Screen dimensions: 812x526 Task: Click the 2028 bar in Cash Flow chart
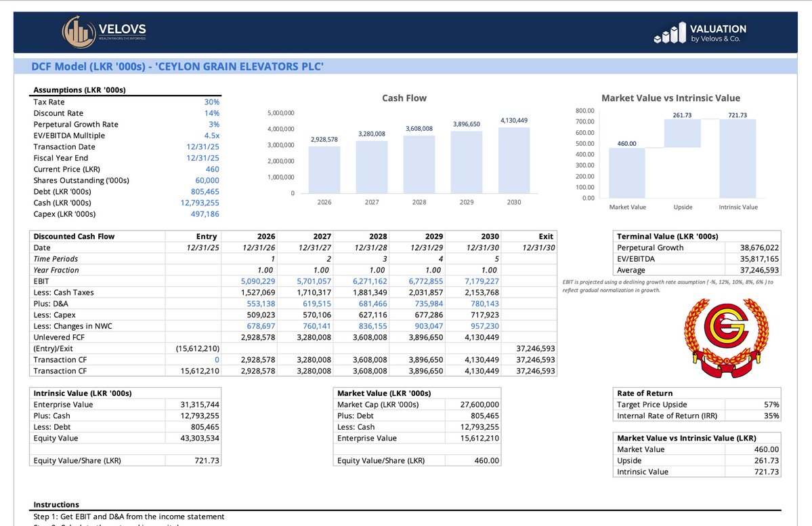(x=419, y=164)
